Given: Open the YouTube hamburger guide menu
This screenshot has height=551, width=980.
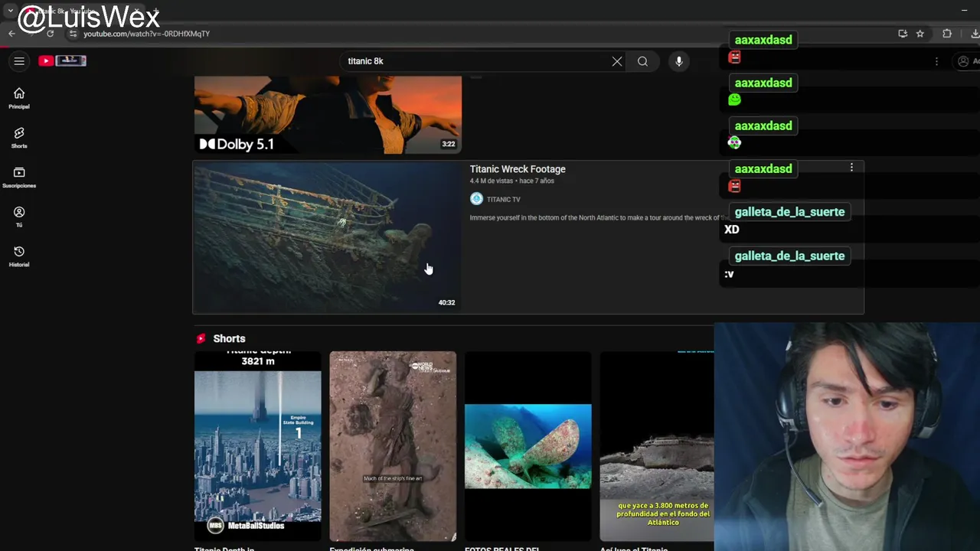Looking at the screenshot, I should [19, 61].
